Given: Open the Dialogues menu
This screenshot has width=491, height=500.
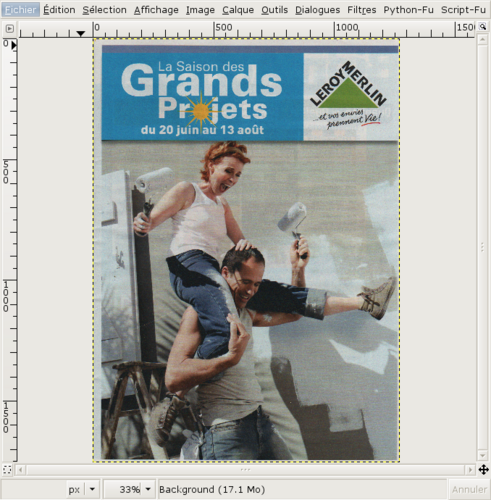Looking at the screenshot, I should pyautogui.click(x=317, y=10).
